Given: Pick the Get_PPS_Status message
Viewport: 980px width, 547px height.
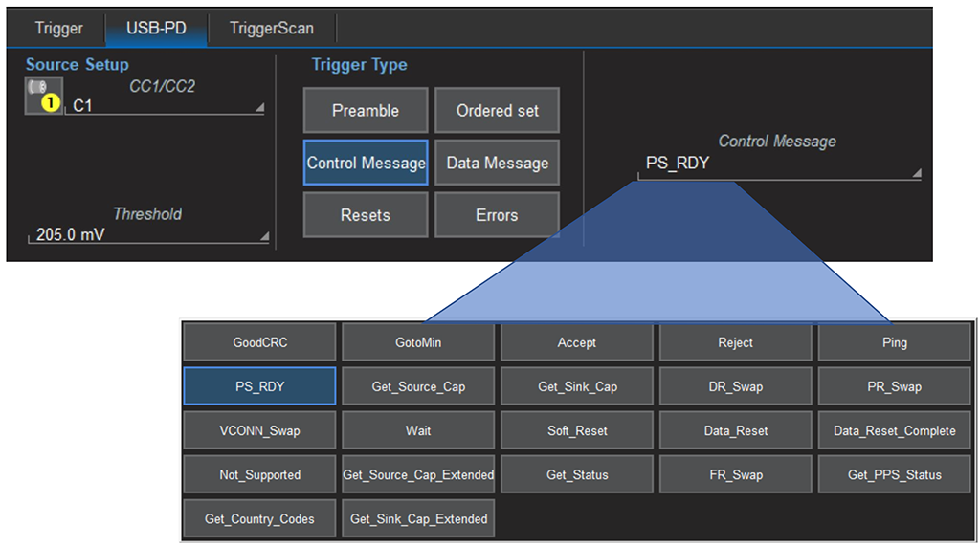Looking at the screenshot, I should click(x=894, y=474).
